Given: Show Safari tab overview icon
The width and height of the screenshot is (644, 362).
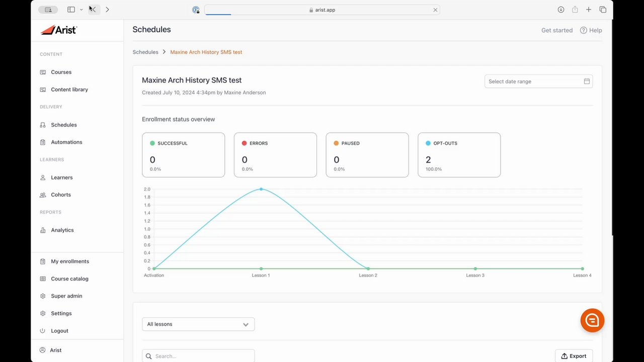Looking at the screenshot, I should tap(603, 10).
